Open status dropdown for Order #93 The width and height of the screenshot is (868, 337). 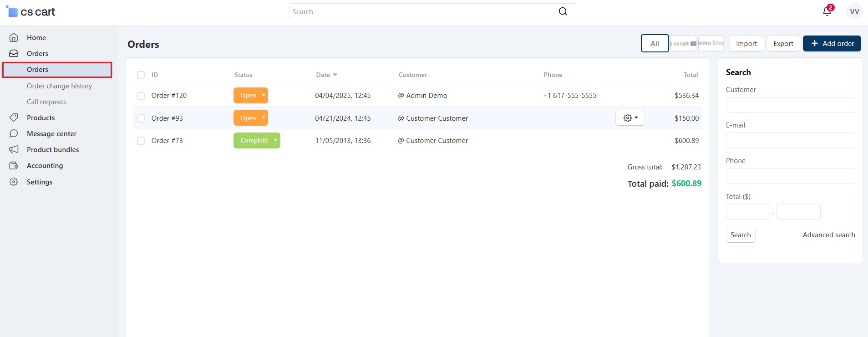tap(251, 118)
